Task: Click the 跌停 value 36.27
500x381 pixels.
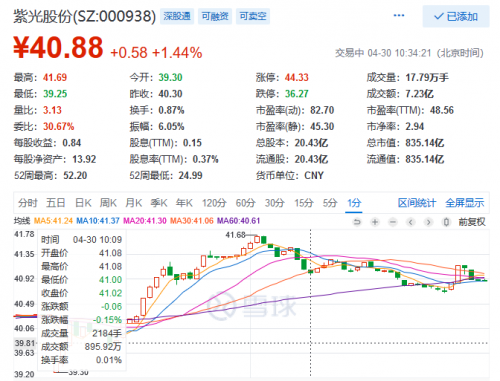Action: tap(296, 94)
